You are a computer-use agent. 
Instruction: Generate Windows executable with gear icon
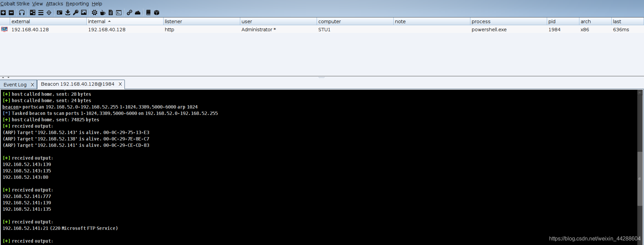click(x=95, y=12)
